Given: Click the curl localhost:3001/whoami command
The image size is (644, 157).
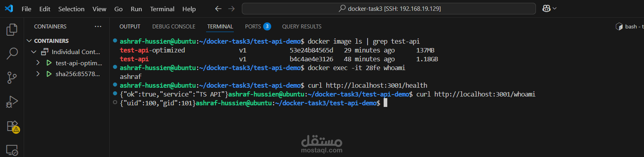Looking at the screenshot, I should coord(476,94).
